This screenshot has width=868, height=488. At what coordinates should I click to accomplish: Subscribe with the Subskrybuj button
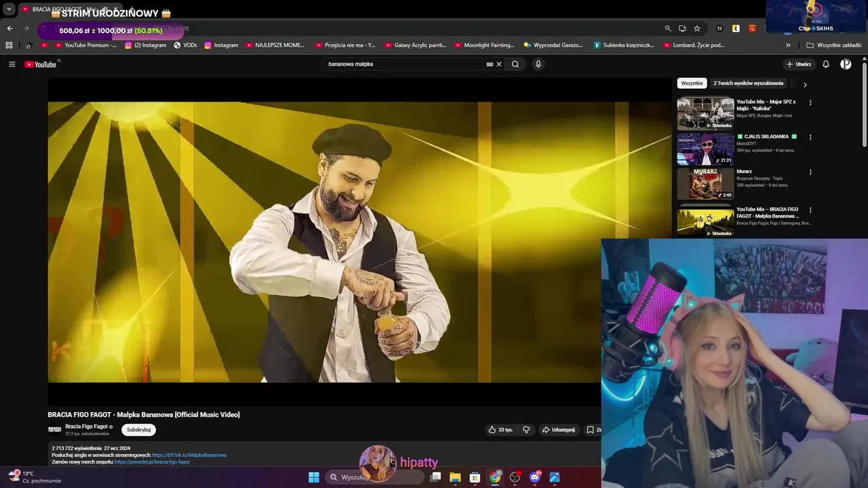139,430
